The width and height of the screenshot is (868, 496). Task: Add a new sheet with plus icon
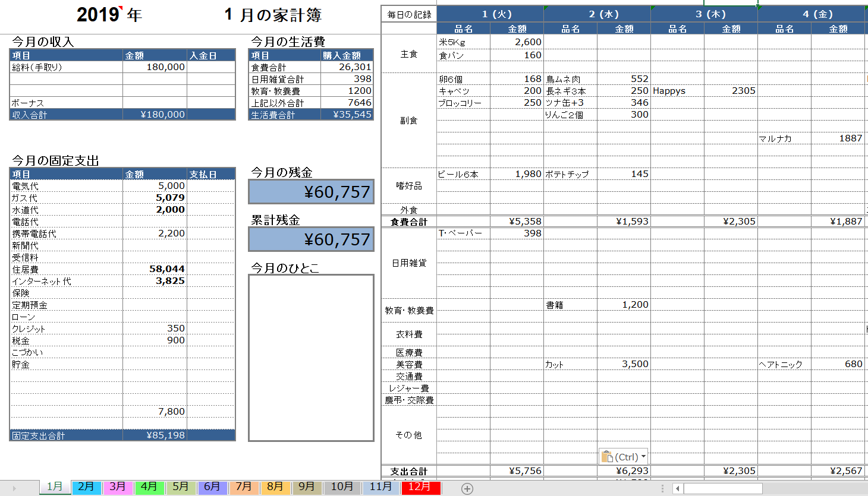467,488
